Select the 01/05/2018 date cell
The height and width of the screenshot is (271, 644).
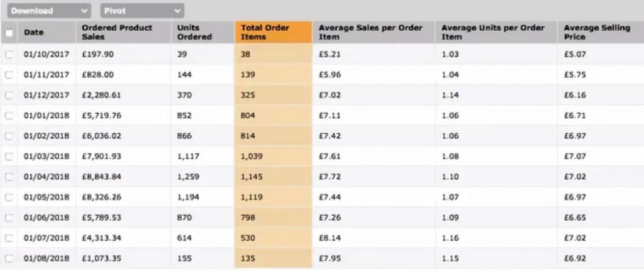47,197
